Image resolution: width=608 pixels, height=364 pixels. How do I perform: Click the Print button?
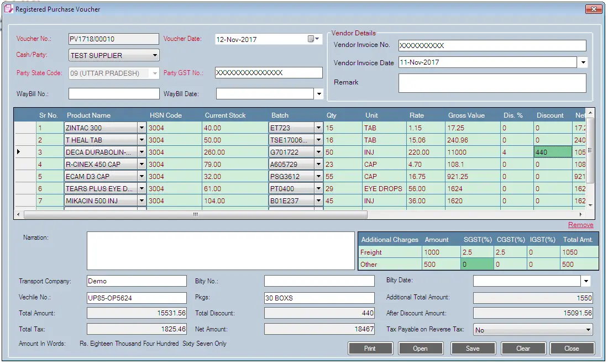point(370,349)
